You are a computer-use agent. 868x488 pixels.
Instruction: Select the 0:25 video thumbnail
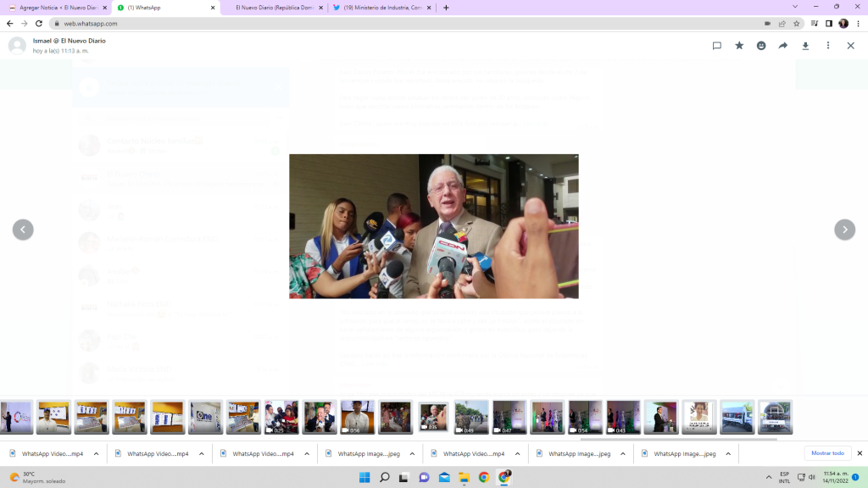(281, 417)
